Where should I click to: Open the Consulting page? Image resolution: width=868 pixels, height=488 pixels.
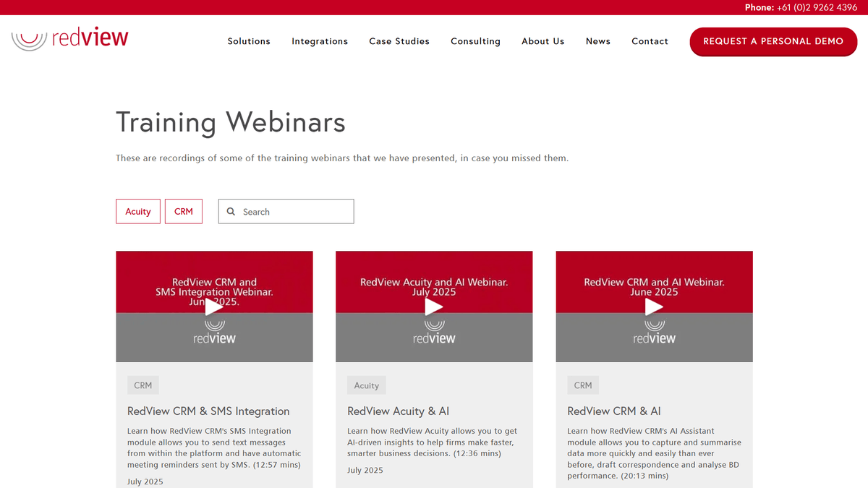pyautogui.click(x=475, y=41)
